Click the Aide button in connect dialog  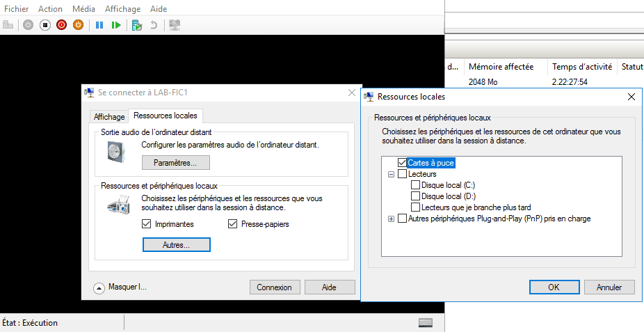pos(329,287)
